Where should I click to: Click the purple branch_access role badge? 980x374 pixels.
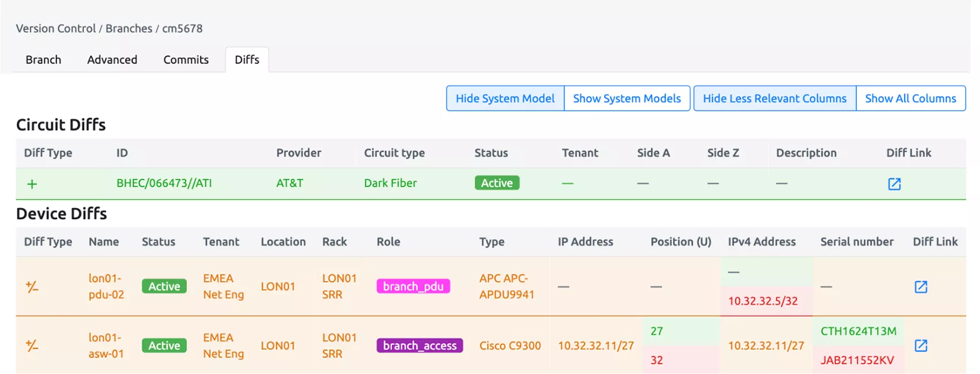click(x=419, y=346)
